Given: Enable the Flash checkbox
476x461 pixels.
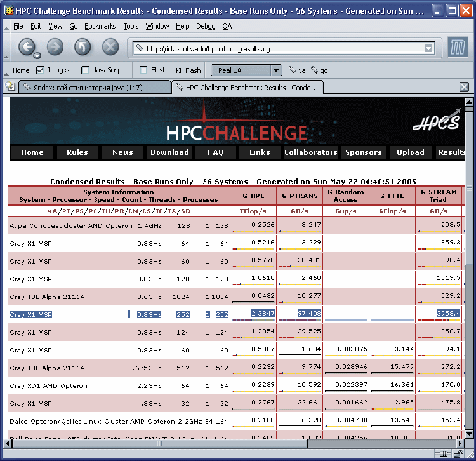Looking at the screenshot, I should click(143, 70).
